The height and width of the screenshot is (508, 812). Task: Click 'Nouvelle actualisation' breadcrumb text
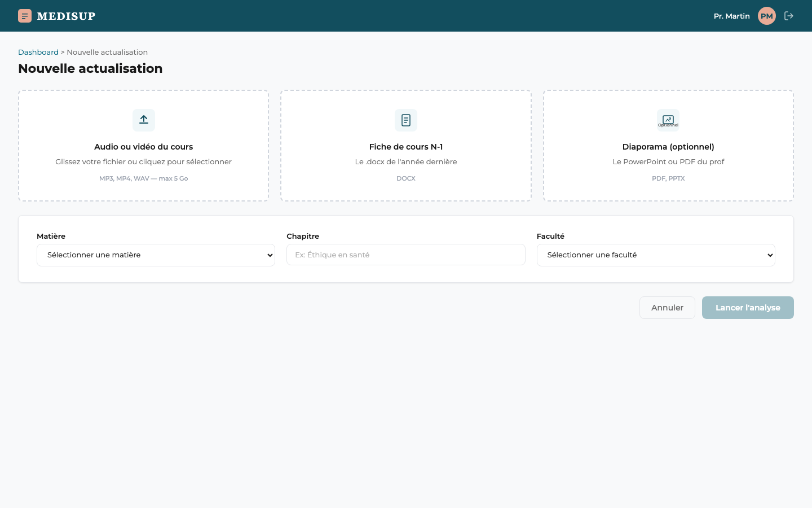pyautogui.click(x=107, y=52)
